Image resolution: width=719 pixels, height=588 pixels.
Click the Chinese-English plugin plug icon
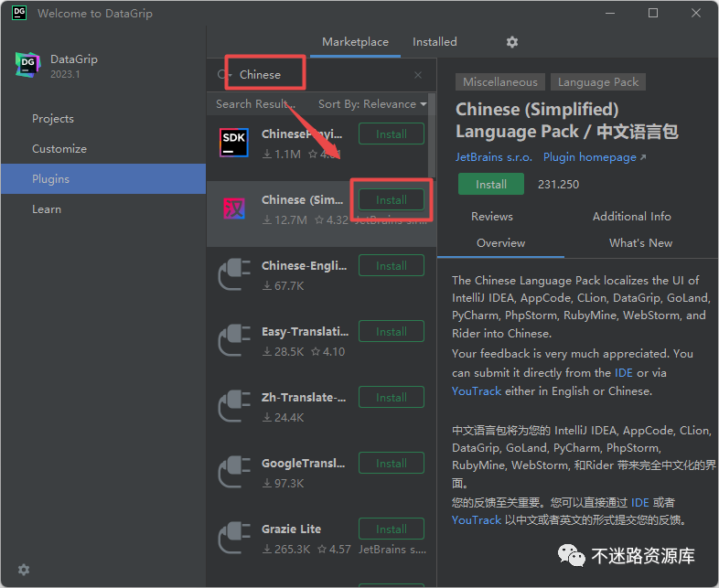[x=234, y=274]
